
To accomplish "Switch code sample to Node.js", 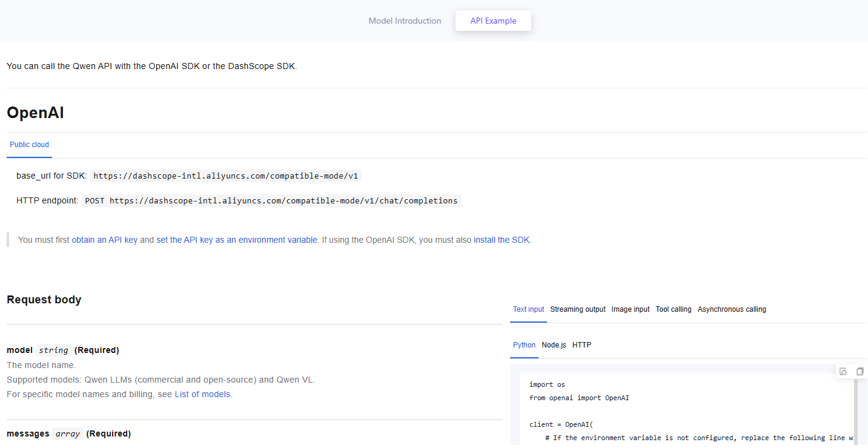I will click(x=554, y=345).
